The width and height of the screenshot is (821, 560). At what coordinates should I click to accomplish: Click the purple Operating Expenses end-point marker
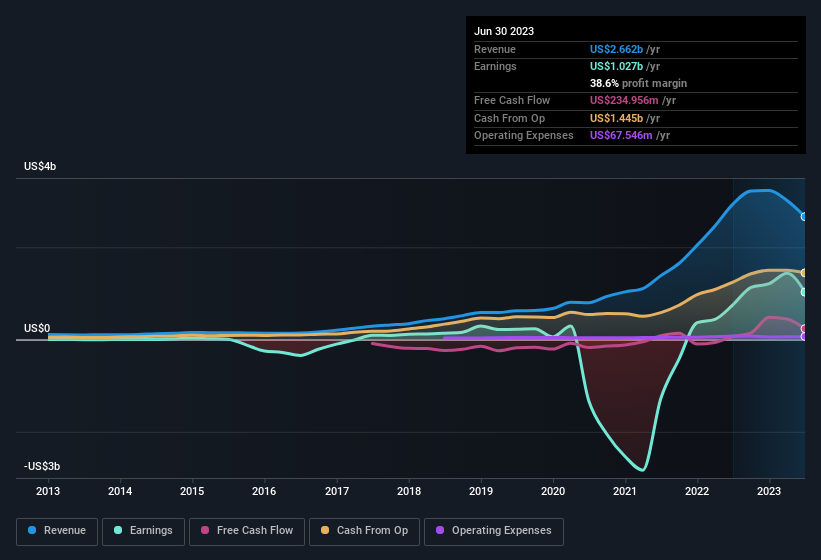click(x=804, y=337)
